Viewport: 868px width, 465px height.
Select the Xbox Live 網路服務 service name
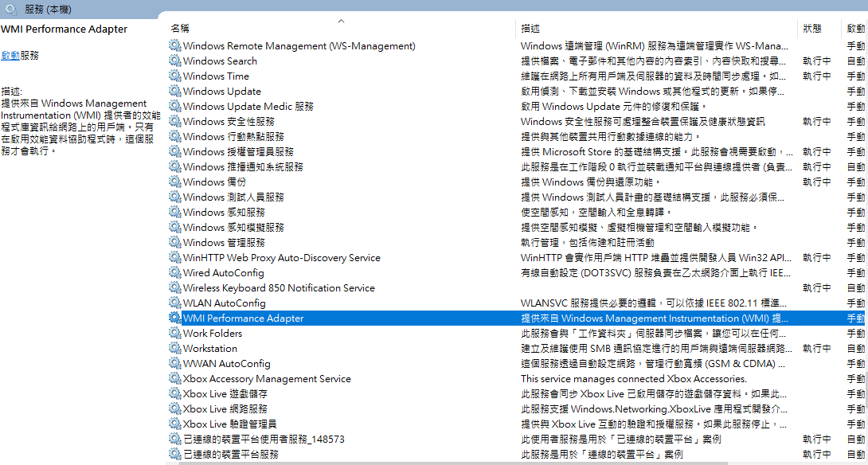tap(225, 409)
